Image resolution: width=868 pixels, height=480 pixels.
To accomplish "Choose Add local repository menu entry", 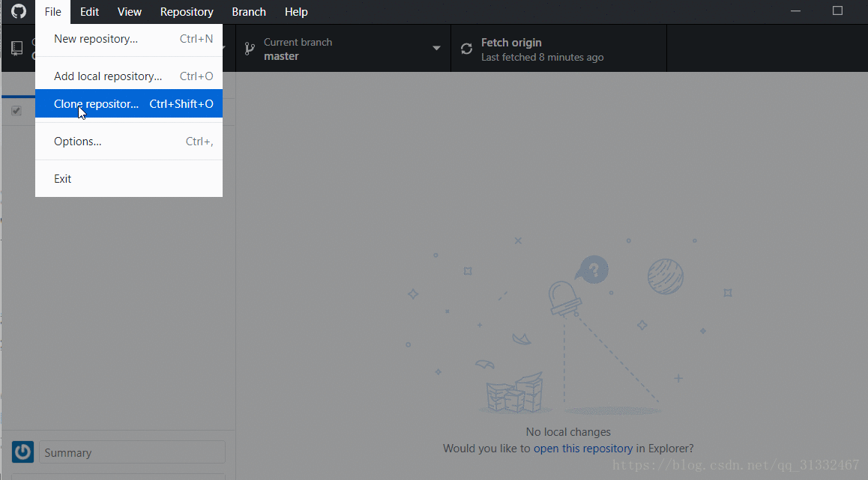I will pyautogui.click(x=129, y=76).
